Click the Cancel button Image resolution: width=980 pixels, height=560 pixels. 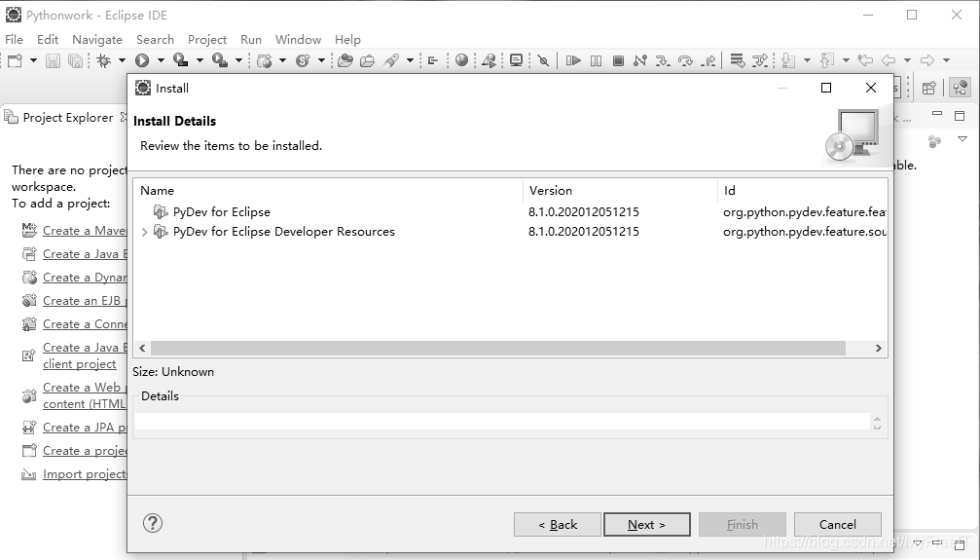click(838, 524)
